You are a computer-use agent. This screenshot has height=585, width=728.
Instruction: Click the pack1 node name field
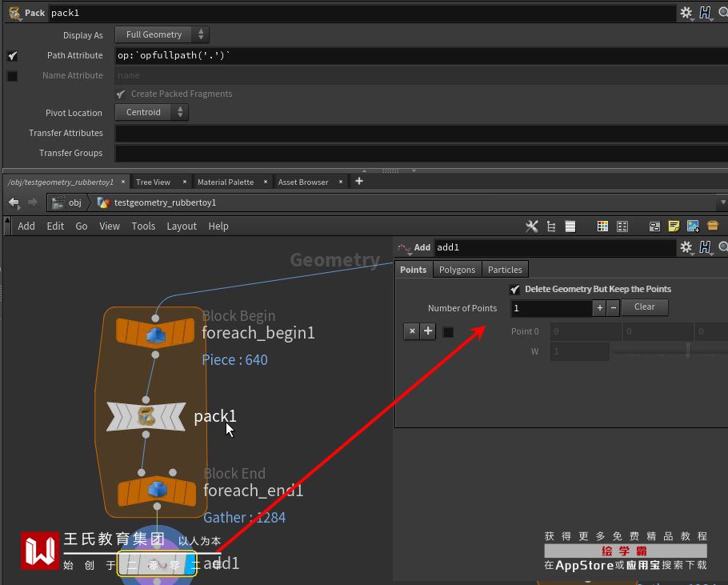tap(362, 13)
